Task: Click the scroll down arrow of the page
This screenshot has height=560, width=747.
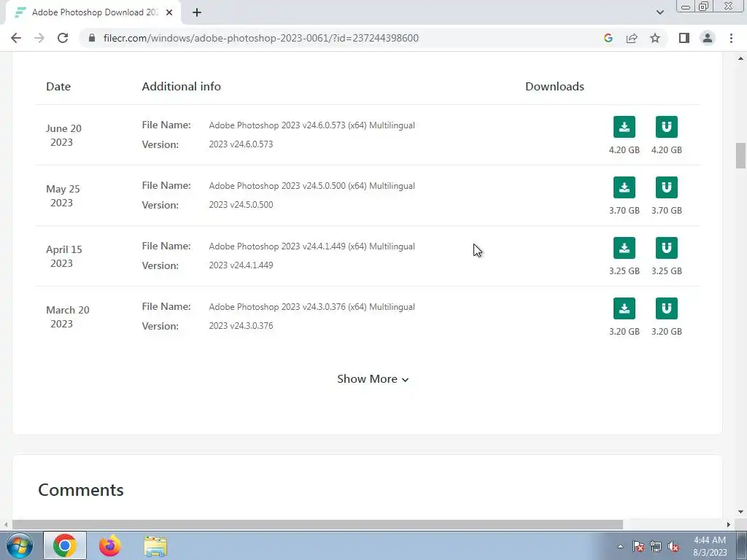Action: click(740, 513)
